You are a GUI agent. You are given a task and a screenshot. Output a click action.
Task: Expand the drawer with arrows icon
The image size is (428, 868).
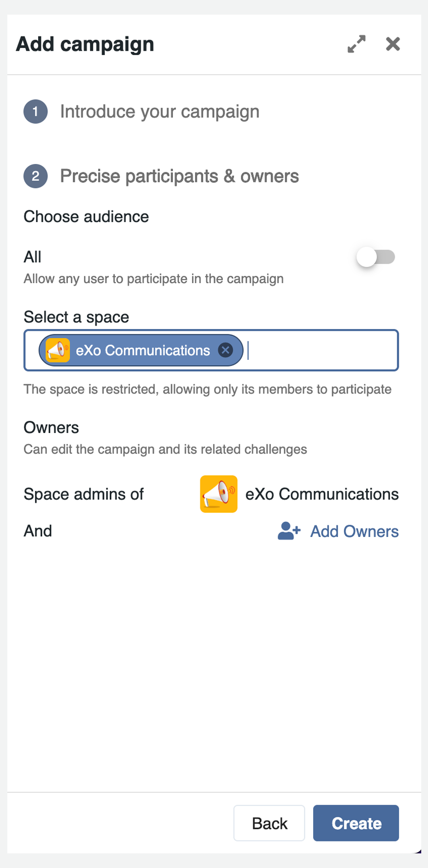coord(356,44)
